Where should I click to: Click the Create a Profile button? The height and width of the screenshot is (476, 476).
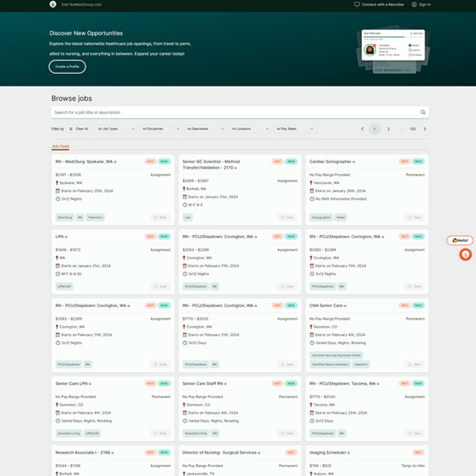pyautogui.click(x=67, y=67)
